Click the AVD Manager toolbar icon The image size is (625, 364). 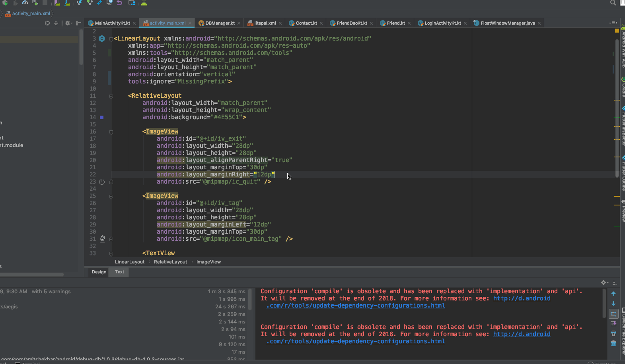57,3
